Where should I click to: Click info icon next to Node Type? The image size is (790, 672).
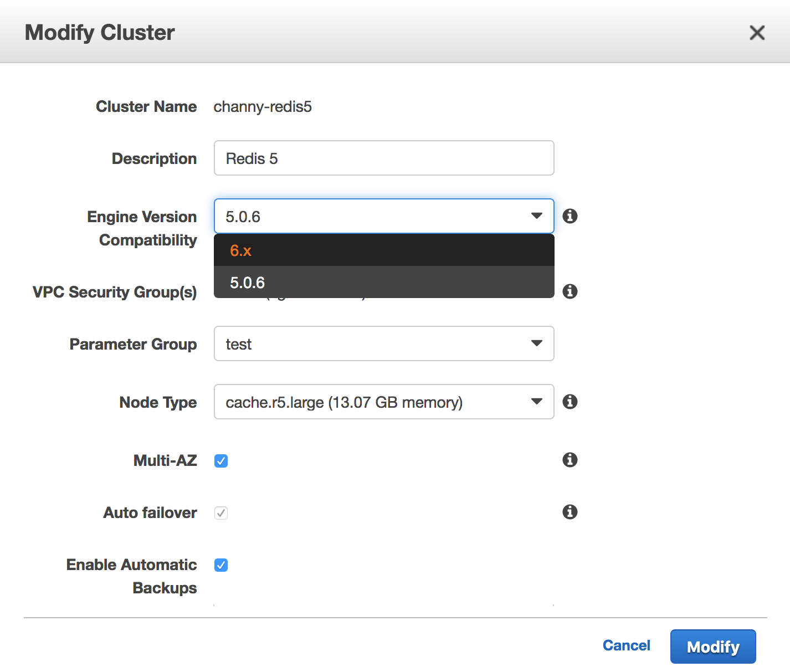(570, 402)
